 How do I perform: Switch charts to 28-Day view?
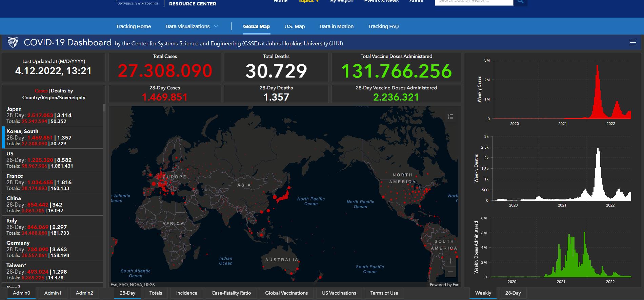click(512, 293)
